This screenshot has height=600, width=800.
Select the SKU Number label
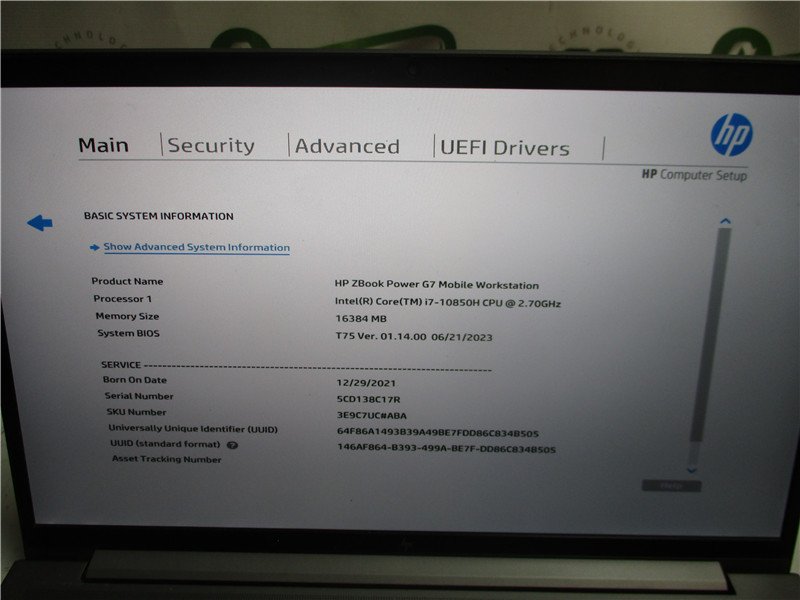[137, 412]
